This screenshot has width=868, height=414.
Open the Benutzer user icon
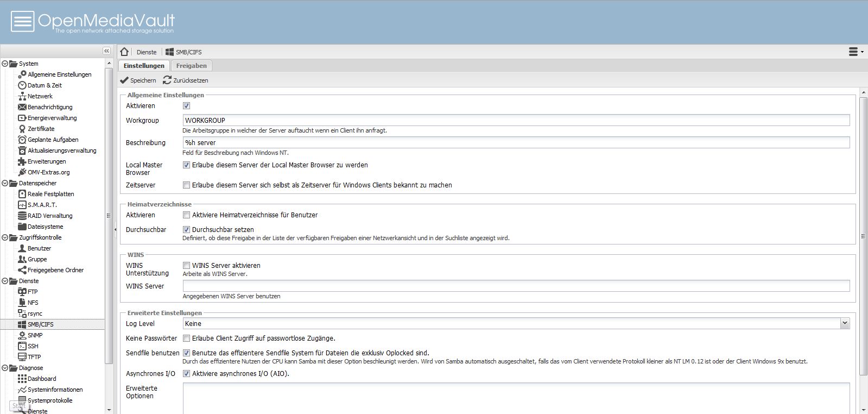(22, 248)
